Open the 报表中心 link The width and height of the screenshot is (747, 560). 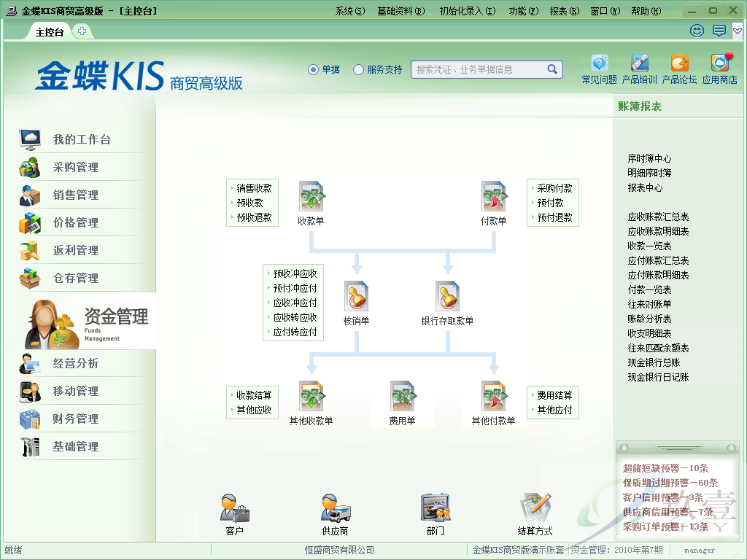tap(645, 187)
